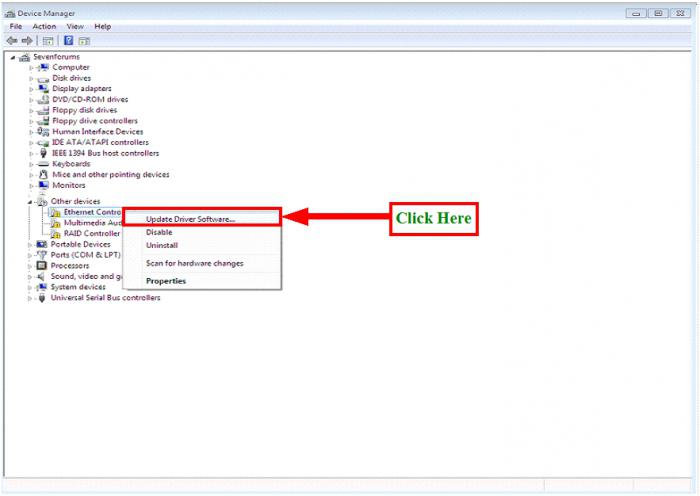Collapse the Sevenforums root node
This screenshot has width=700, height=496.
tap(13, 57)
